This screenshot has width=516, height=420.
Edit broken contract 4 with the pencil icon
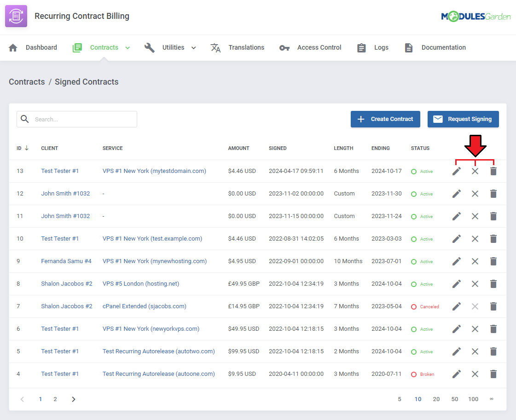[457, 374]
